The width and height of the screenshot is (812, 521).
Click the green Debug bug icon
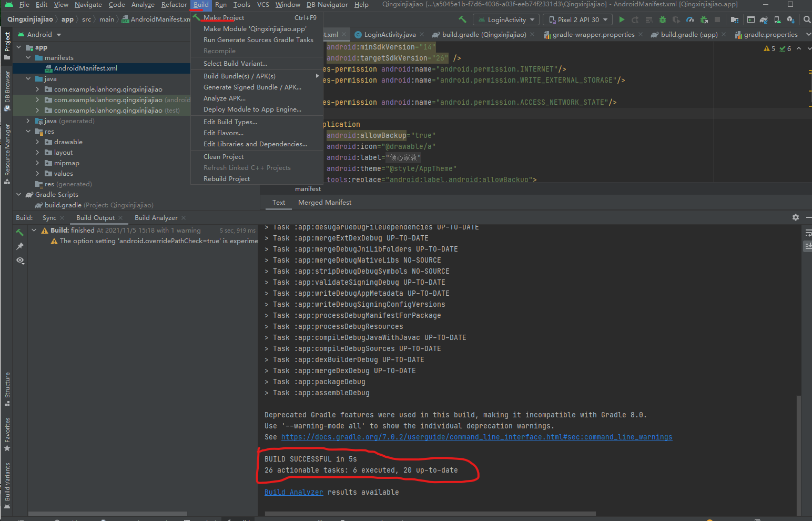tap(663, 19)
